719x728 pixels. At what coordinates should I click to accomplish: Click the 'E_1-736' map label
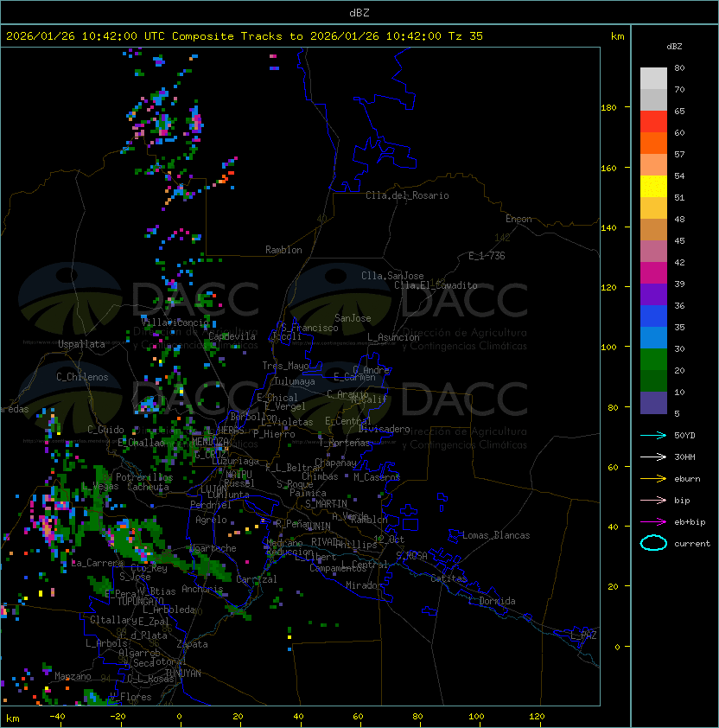(x=487, y=256)
